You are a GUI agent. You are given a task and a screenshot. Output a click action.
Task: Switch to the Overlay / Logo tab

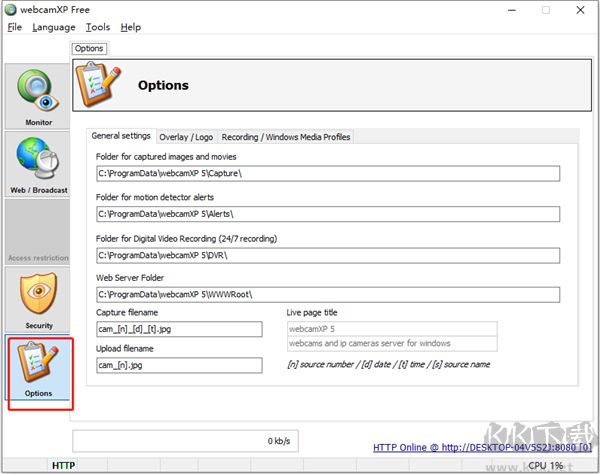coord(186,137)
